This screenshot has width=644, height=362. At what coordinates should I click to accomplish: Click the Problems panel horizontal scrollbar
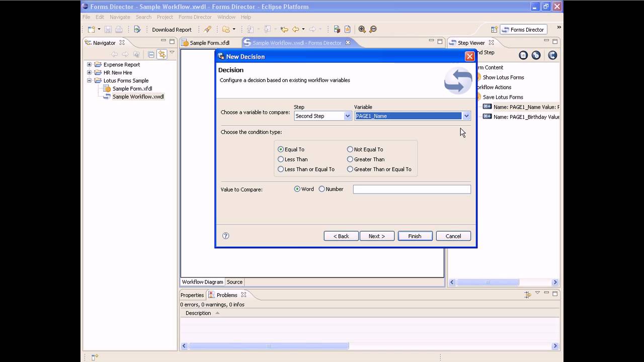(269, 346)
